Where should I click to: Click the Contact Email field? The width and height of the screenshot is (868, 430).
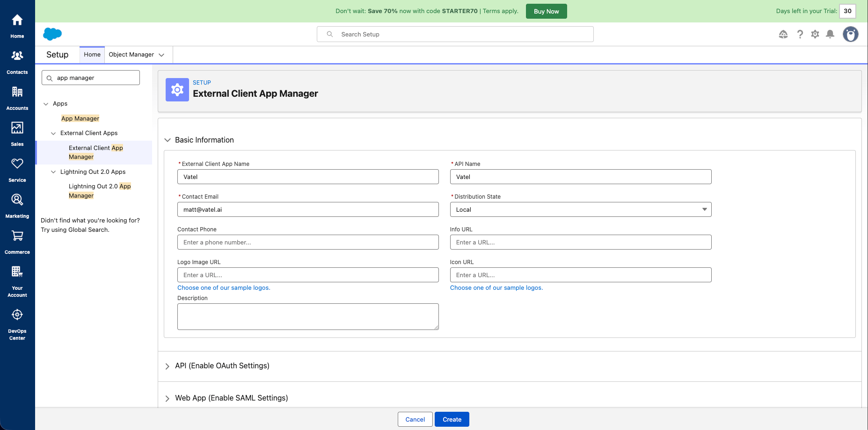pos(308,209)
